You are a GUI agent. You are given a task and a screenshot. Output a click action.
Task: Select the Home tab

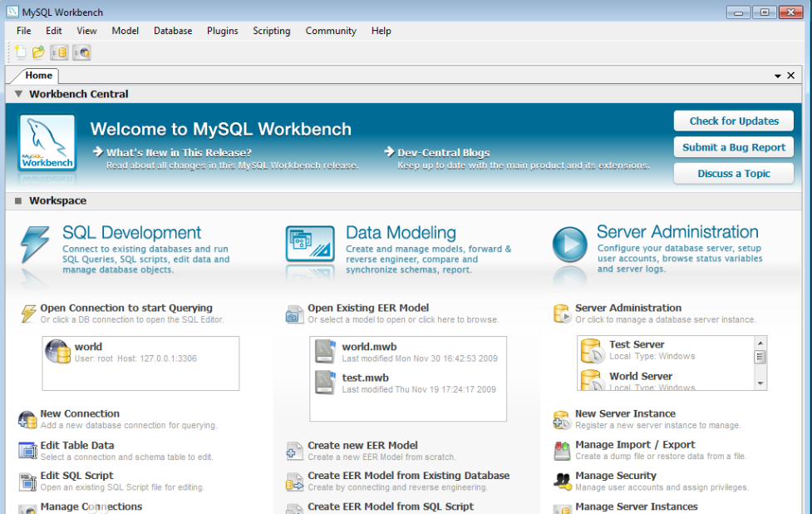click(38, 76)
